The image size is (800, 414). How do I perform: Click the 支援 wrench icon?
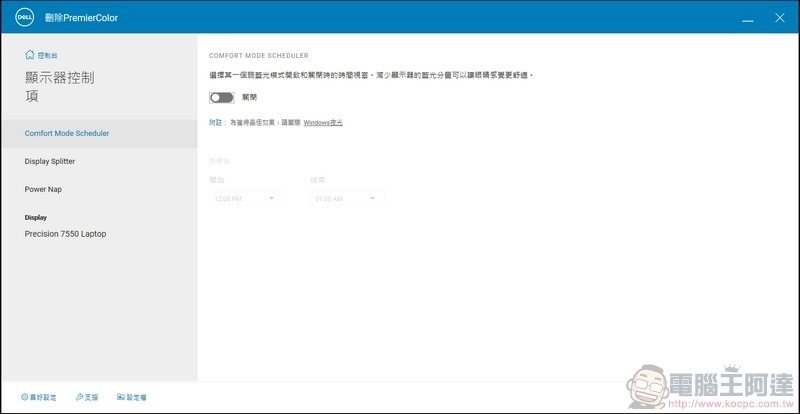79,397
